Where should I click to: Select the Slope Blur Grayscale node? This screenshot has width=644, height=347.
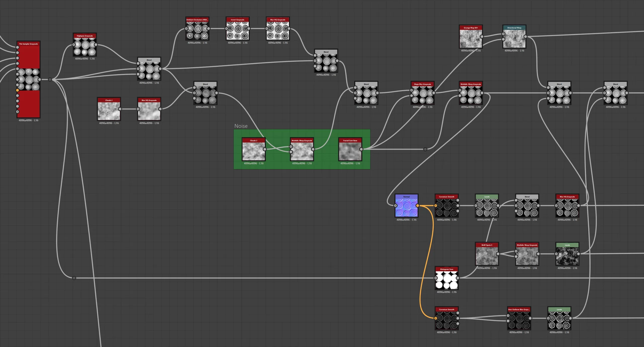point(423,93)
